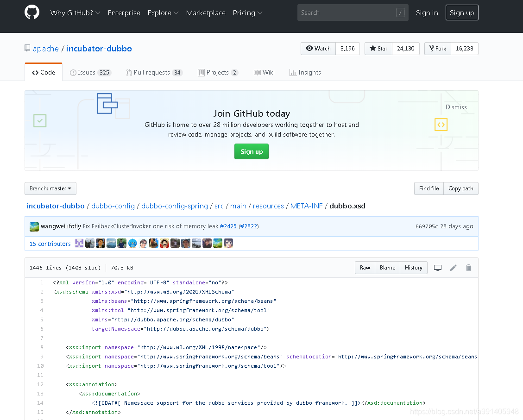Viewport: 523px width, 420px height.
Task: Expand the Why GitHub? menu
Action: point(75,13)
